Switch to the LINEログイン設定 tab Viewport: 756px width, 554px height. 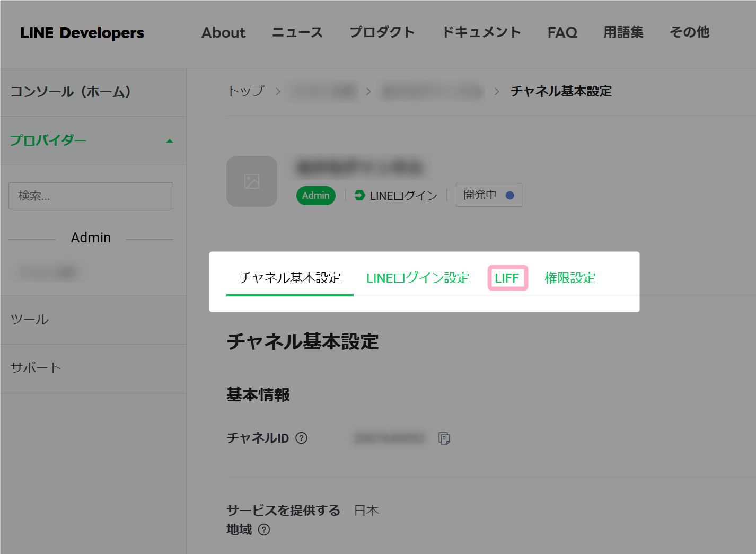[418, 278]
